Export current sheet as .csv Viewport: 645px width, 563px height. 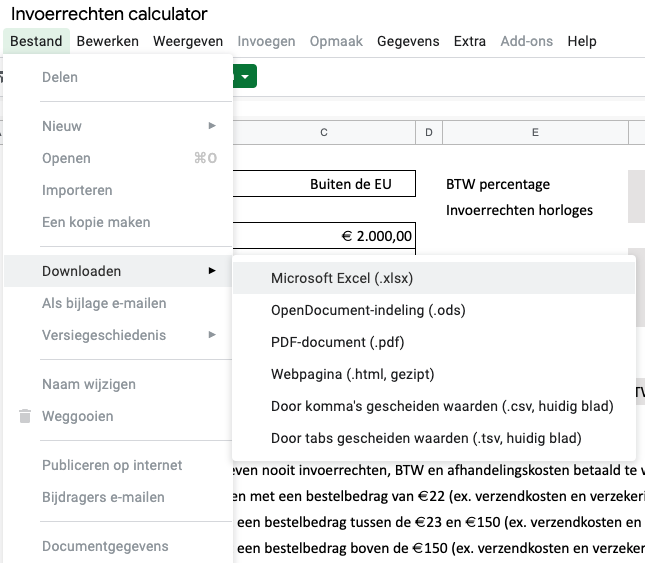click(x=442, y=406)
